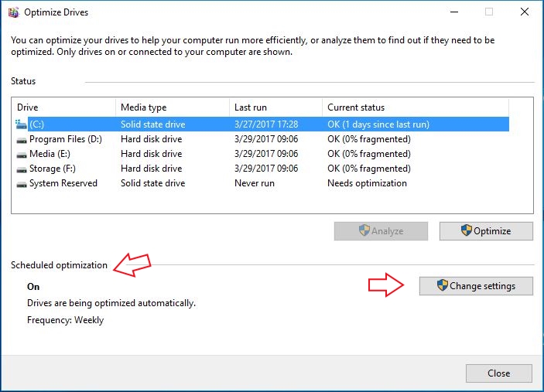Click 'Drives are being optimized automatically.' text
544x392 pixels.
111,303
